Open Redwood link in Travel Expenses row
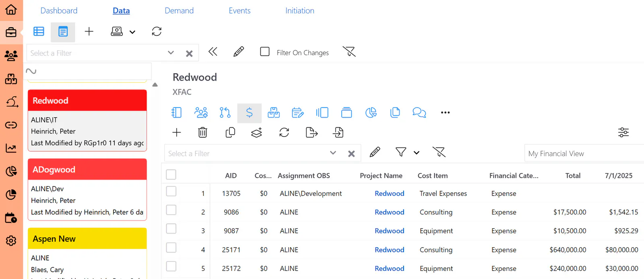 [389, 194]
